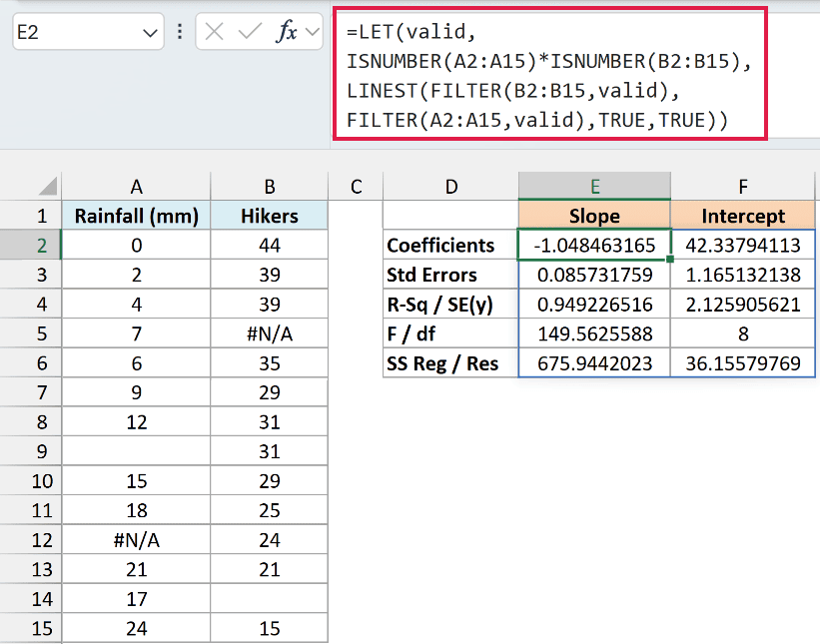This screenshot has width=820, height=644.
Task: Select column D header
Action: pos(450,187)
